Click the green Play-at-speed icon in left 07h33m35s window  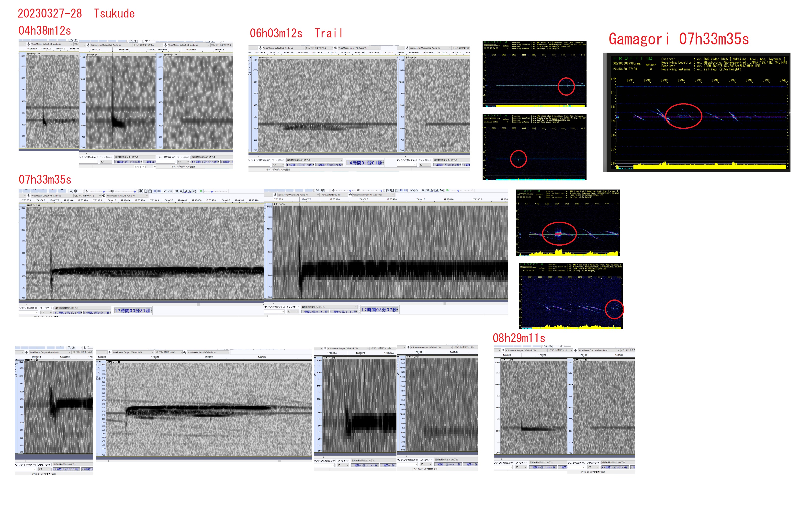click(201, 191)
